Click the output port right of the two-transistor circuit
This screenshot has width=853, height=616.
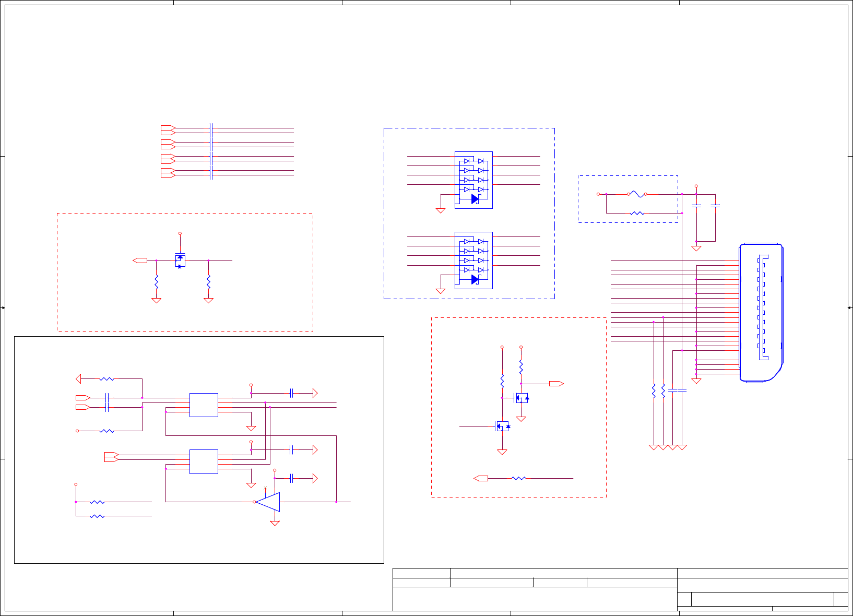[556, 384]
